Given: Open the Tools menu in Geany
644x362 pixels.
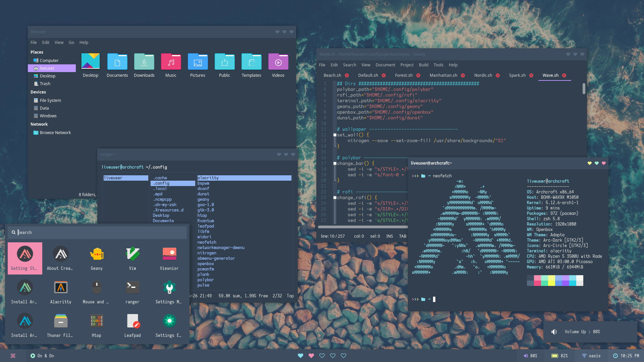Looking at the screenshot, I should 438,65.
